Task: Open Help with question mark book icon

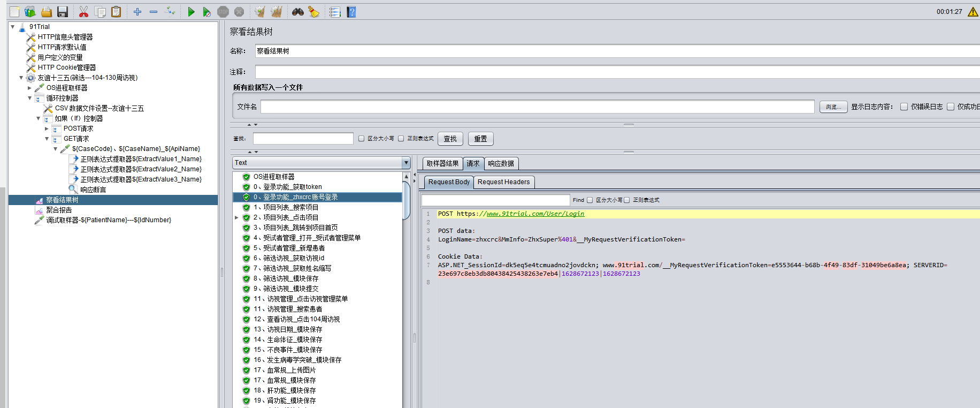Action: tap(351, 12)
